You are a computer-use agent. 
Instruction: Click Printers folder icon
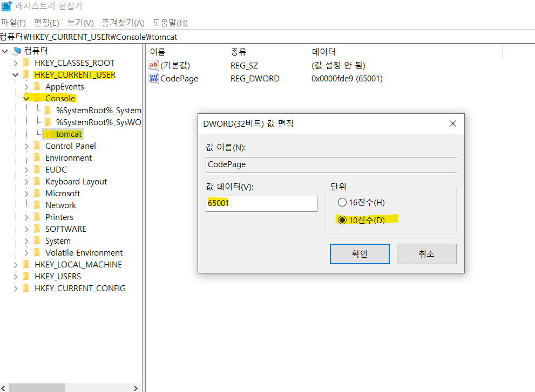pos(37,217)
